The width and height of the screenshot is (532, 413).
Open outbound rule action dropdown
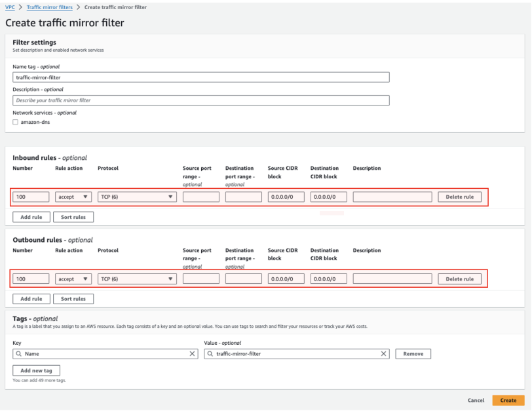73,279
